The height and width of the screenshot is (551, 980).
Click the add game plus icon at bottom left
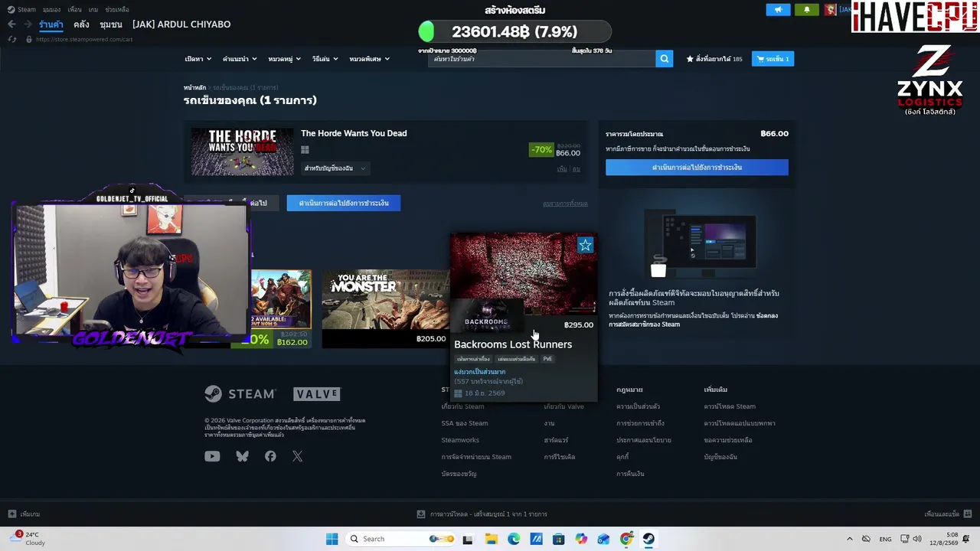pos(11,514)
